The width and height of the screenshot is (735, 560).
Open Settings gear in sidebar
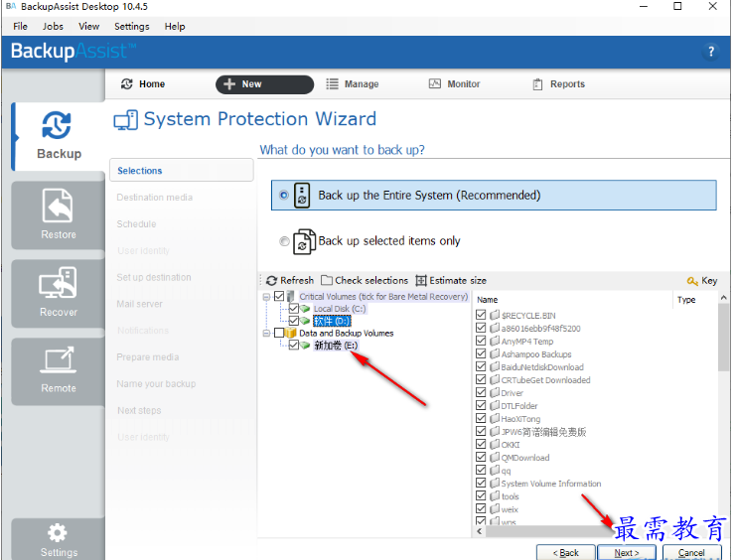coord(59,539)
